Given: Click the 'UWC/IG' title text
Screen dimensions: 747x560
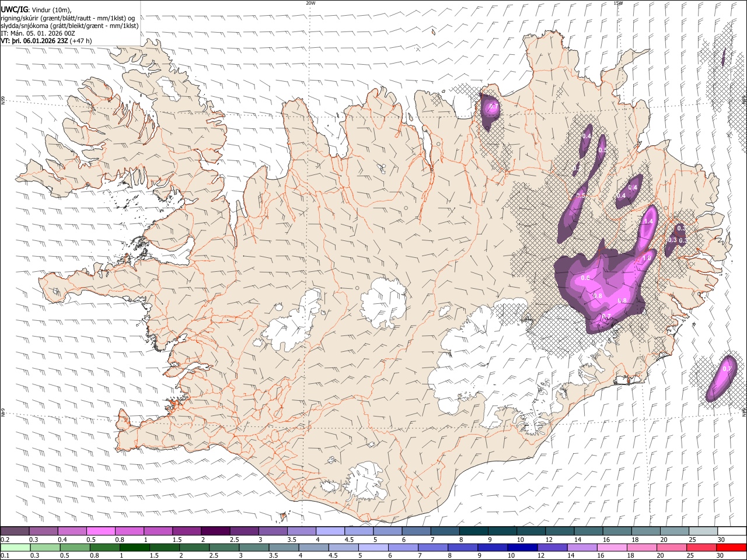Looking at the screenshot, I should (14, 10).
